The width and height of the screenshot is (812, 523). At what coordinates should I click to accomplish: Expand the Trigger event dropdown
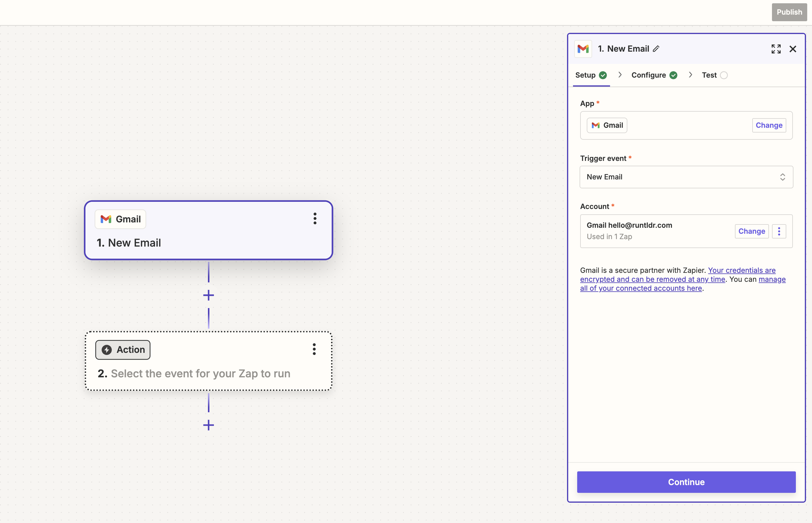(x=686, y=176)
